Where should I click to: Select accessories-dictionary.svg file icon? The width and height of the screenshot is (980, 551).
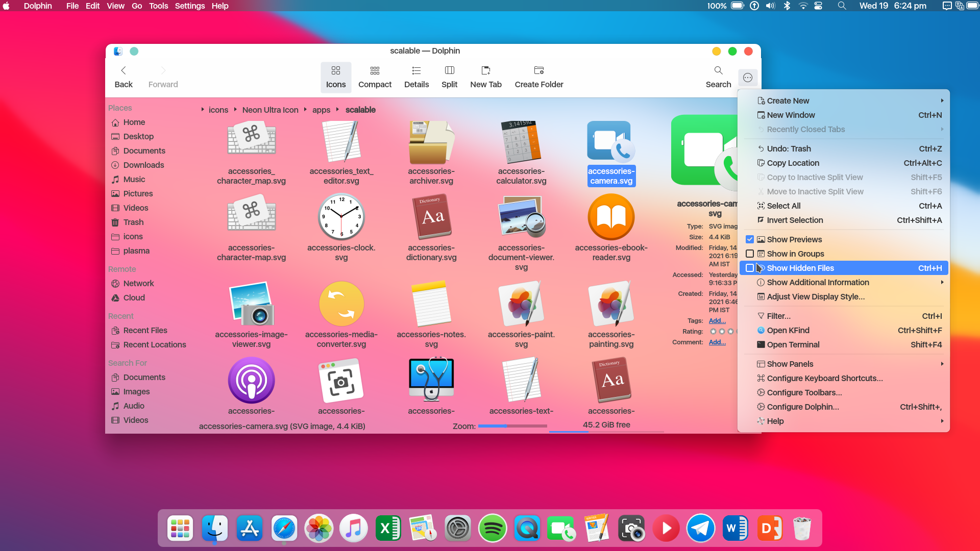[431, 217]
